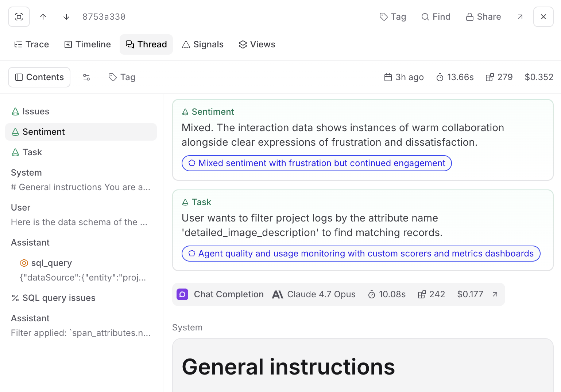561x392 pixels.
Task: Click the trace ID 8753a330
Action: [104, 17]
